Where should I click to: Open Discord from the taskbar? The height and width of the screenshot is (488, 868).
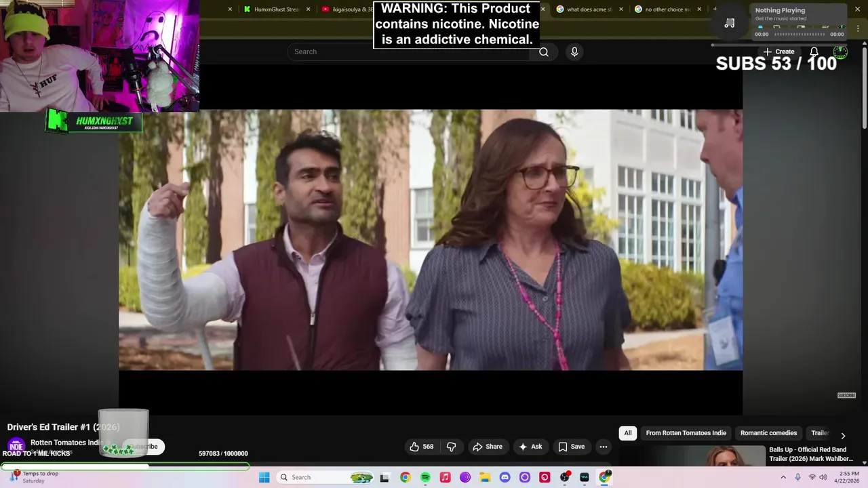pyautogui.click(x=505, y=477)
